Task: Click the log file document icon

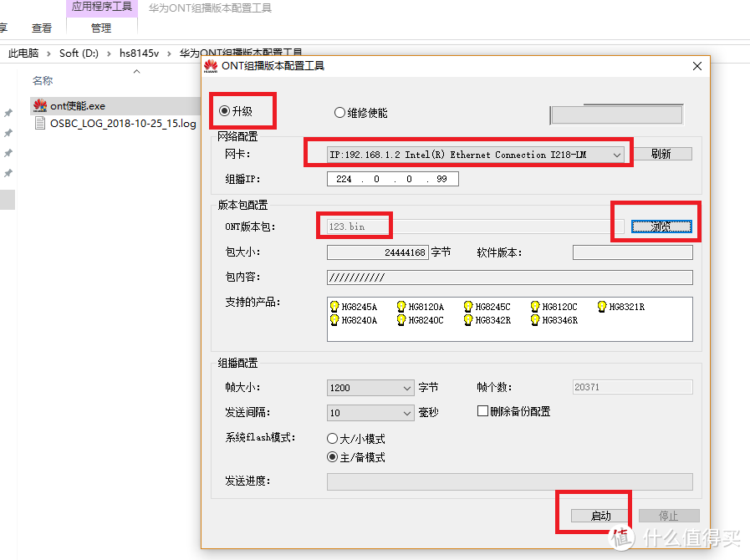Action: 40,124
